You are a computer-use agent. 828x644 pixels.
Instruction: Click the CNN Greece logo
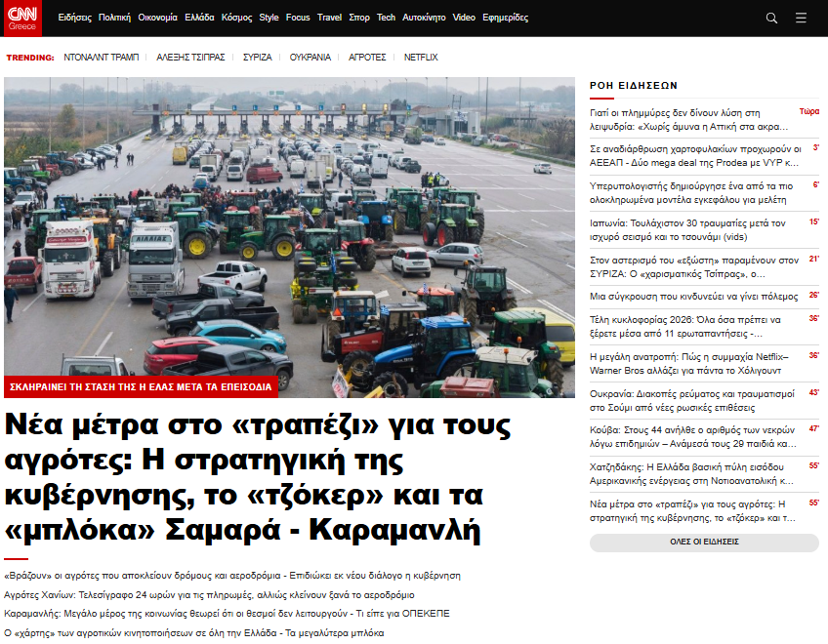(23, 18)
